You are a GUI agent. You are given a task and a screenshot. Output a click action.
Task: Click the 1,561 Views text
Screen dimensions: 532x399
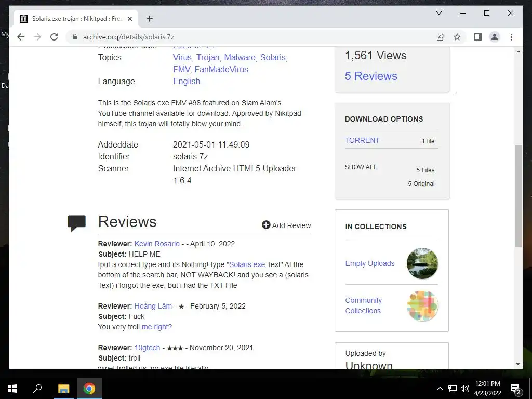click(376, 55)
